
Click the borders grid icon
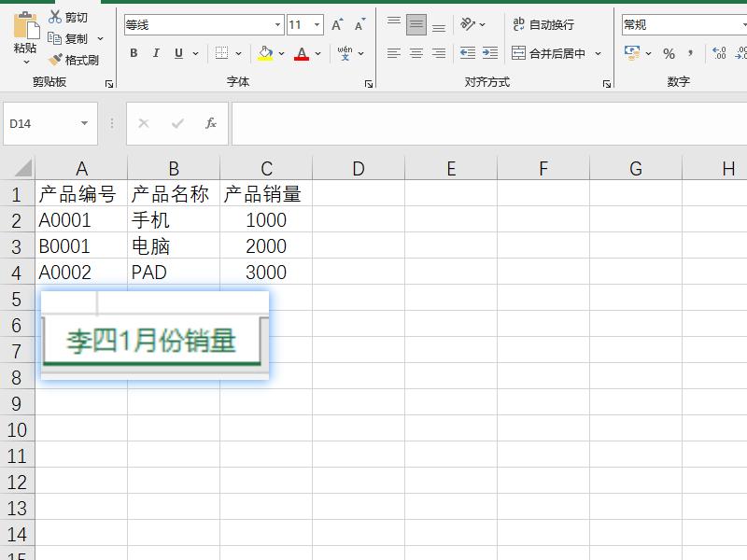tap(221, 53)
